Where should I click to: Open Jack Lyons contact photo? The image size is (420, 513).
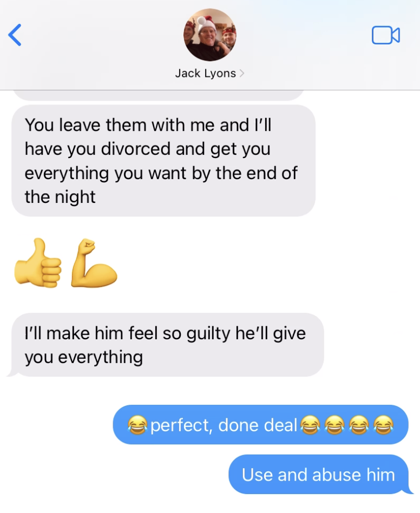(209, 35)
